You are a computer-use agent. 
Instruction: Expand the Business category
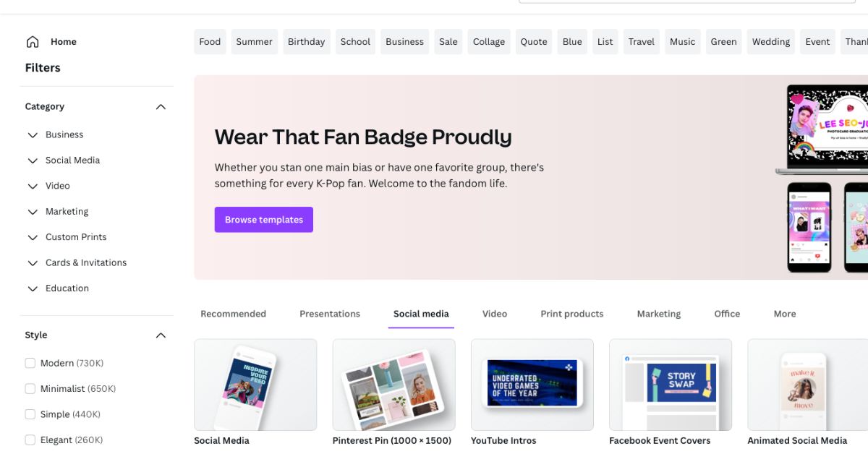33,134
